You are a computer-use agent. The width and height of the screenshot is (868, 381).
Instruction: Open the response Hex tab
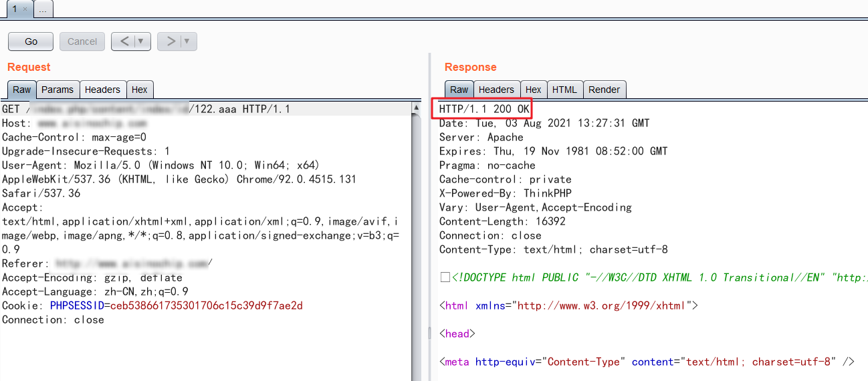533,90
